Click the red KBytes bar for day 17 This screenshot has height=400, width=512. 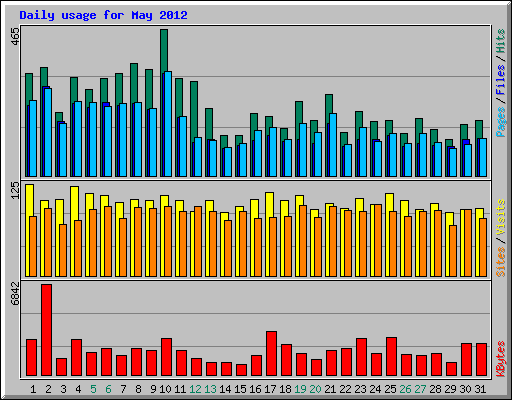click(x=272, y=354)
